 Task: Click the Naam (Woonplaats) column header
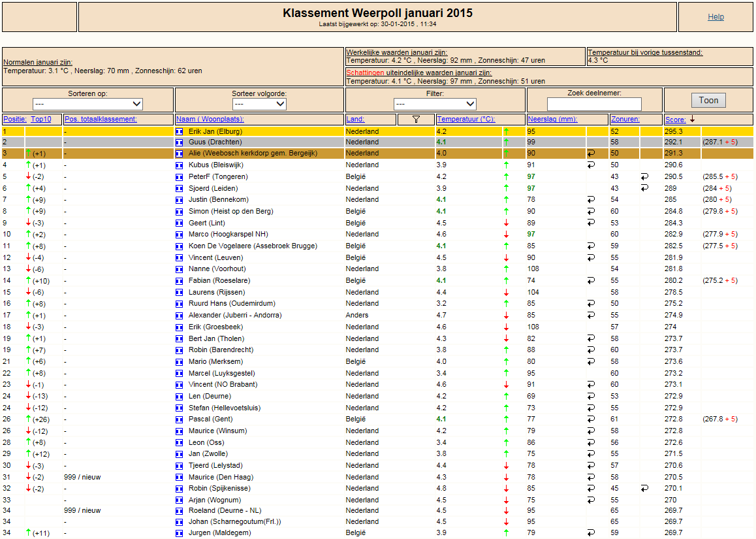pyautogui.click(x=210, y=119)
